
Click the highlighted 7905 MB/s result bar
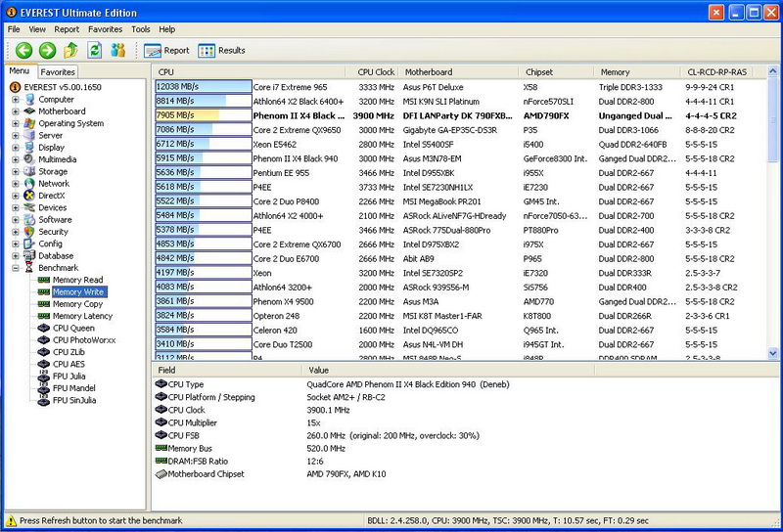pyautogui.click(x=204, y=115)
